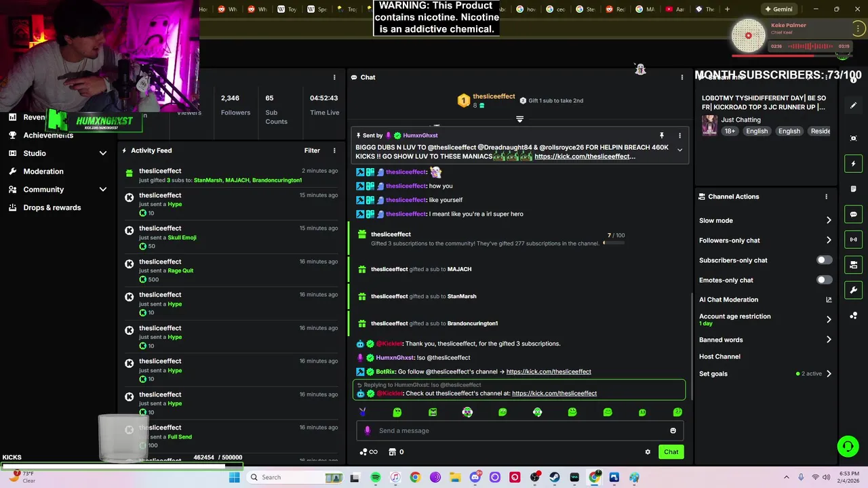Expand the Community sidebar submenu
This screenshot has width=868, height=488.
point(103,190)
